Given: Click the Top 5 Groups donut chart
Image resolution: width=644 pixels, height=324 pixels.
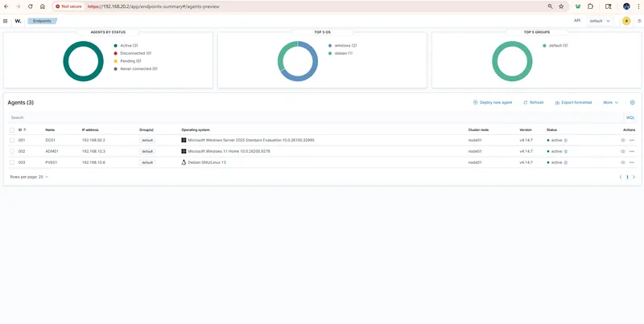Looking at the screenshot, I should click(x=512, y=61).
